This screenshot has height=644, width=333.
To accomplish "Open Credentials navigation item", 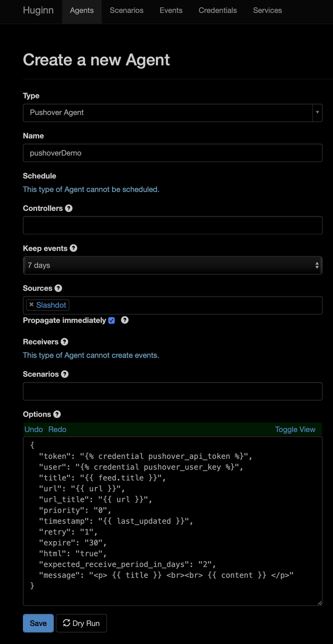I will 218,10.
